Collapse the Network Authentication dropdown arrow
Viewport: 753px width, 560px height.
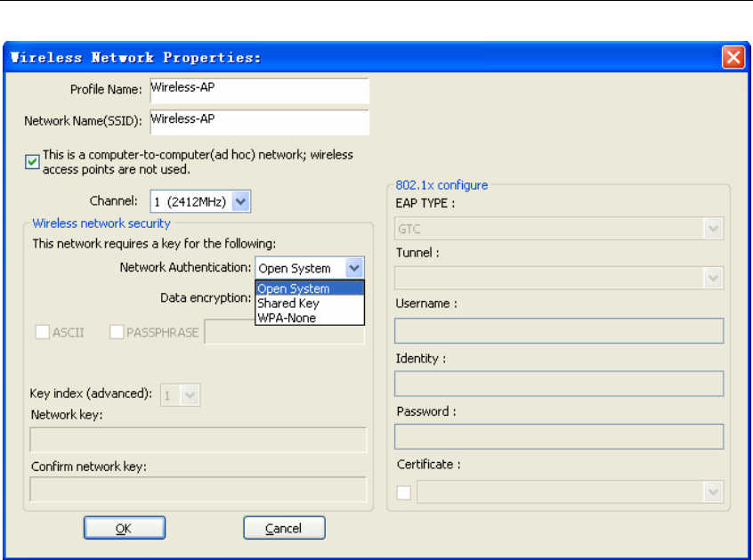[x=354, y=268]
